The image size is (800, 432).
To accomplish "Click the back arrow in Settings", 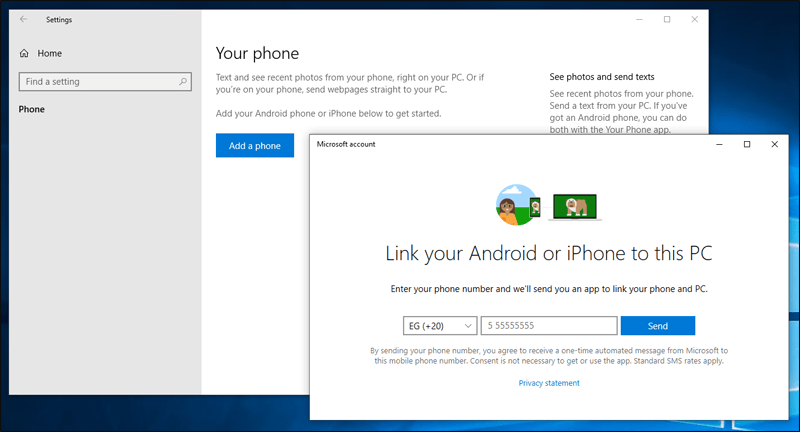I will (x=24, y=19).
